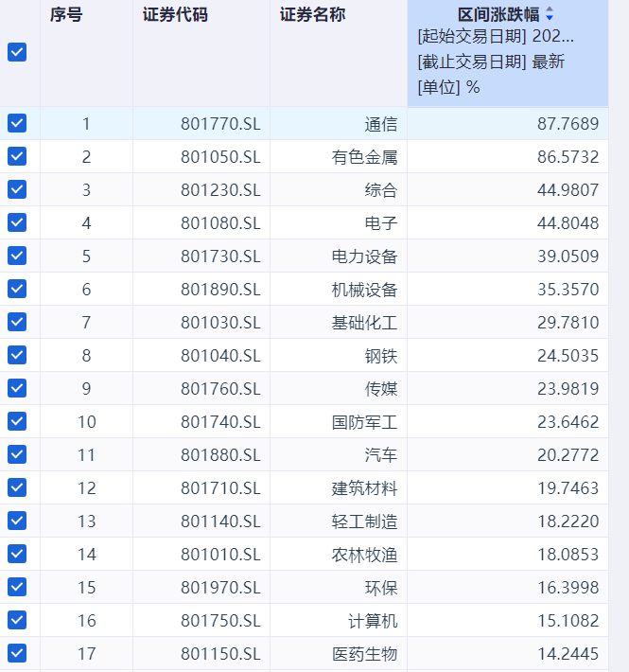The height and width of the screenshot is (672, 629).
Task: Toggle the checkbox for row 机械设备
Action: click(x=17, y=289)
